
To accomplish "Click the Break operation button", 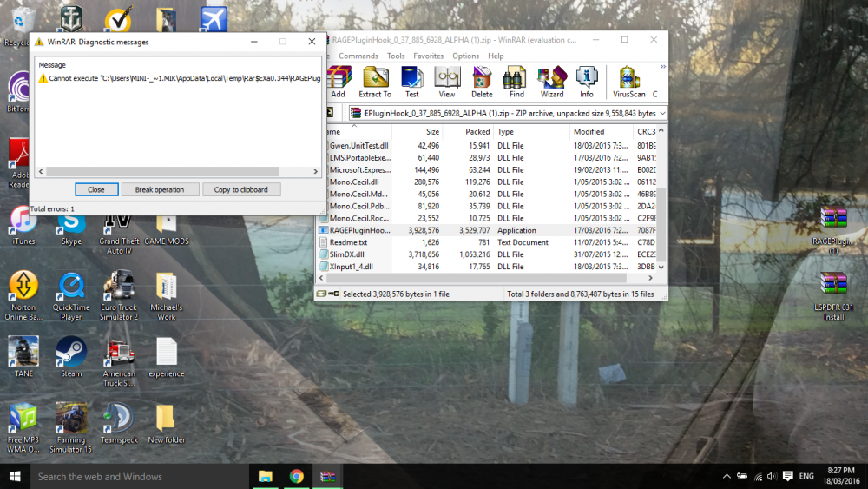I will 160,189.
